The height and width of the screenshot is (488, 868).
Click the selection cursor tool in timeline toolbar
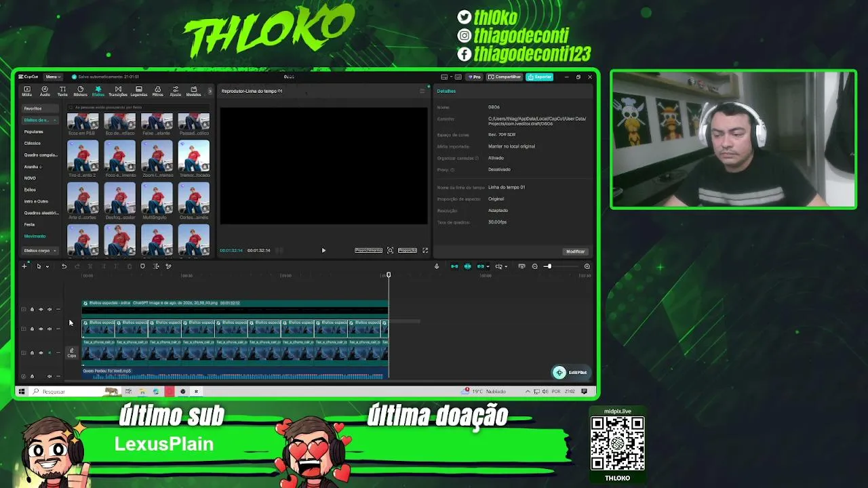click(39, 266)
